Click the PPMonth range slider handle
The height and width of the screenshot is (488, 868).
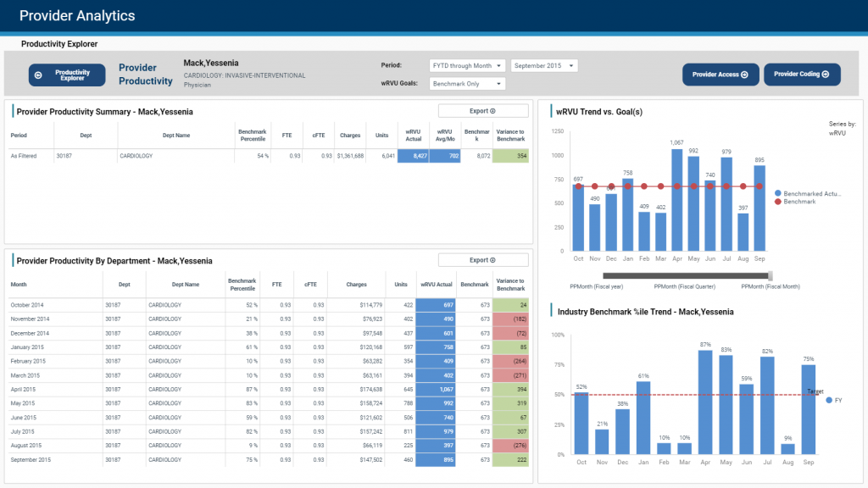(x=769, y=275)
